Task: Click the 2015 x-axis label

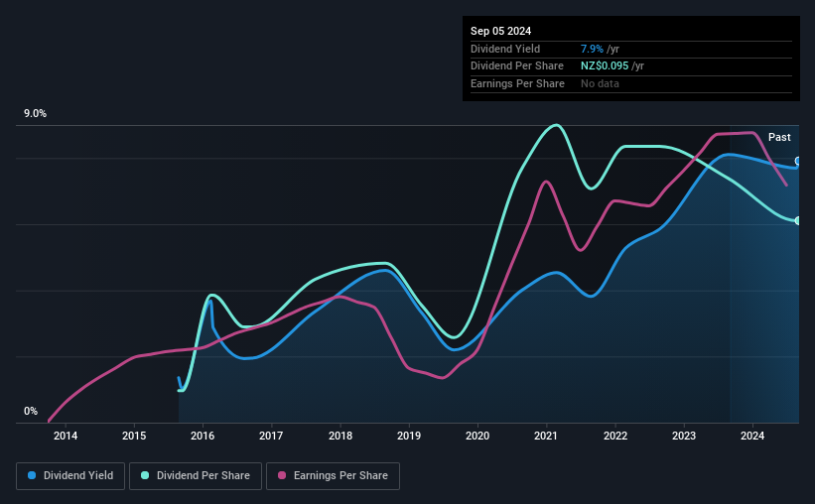Action: (134, 436)
